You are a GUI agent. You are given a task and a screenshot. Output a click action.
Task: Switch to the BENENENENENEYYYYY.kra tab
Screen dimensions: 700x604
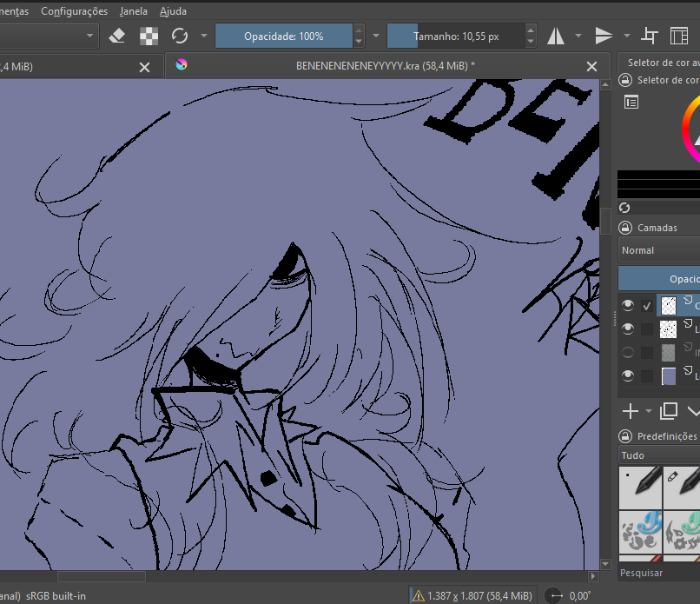pyautogui.click(x=386, y=66)
